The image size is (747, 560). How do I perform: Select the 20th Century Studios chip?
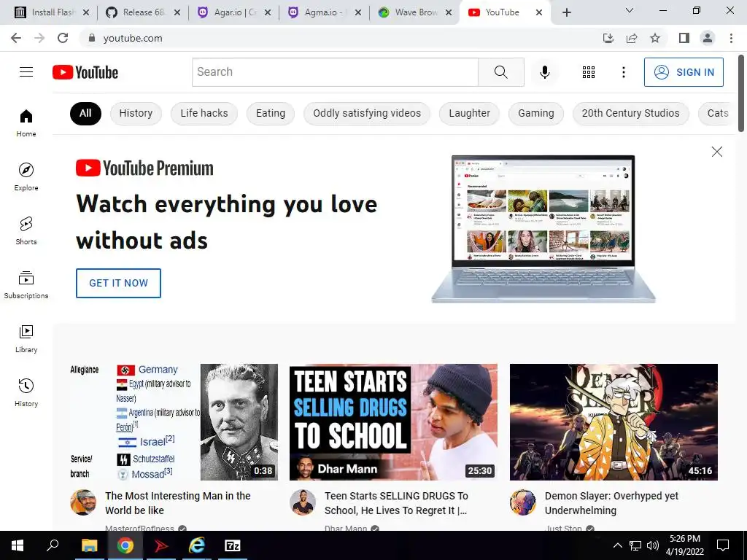click(631, 113)
